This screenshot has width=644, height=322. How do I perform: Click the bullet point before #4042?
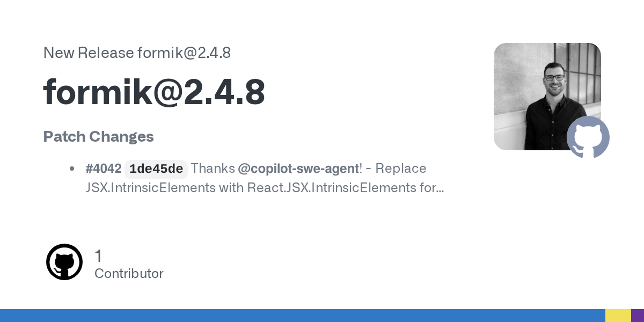pos(72,169)
